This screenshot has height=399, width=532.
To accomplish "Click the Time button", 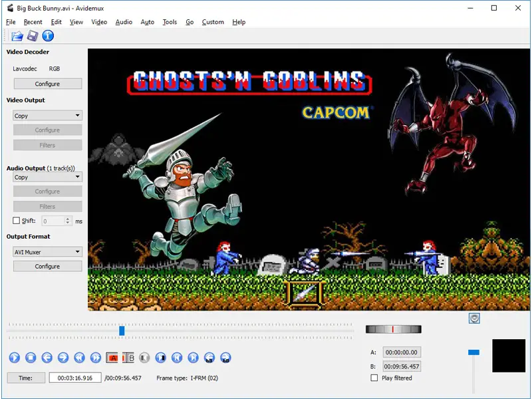I will (26, 378).
